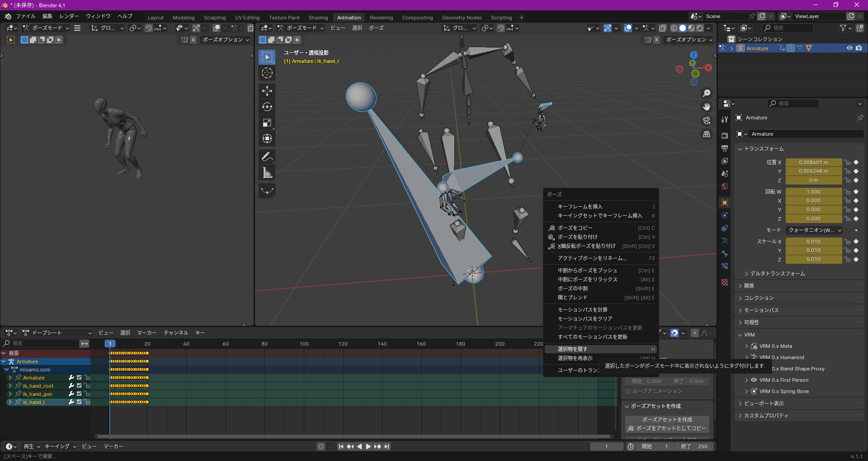The height and width of the screenshot is (461, 868).
Task: Click play animation button
Action: click(x=368, y=447)
